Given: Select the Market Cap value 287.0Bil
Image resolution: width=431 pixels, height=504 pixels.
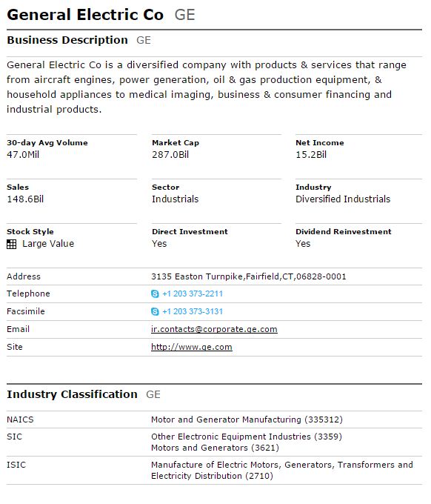Looking at the screenshot, I should click(170, 155).
